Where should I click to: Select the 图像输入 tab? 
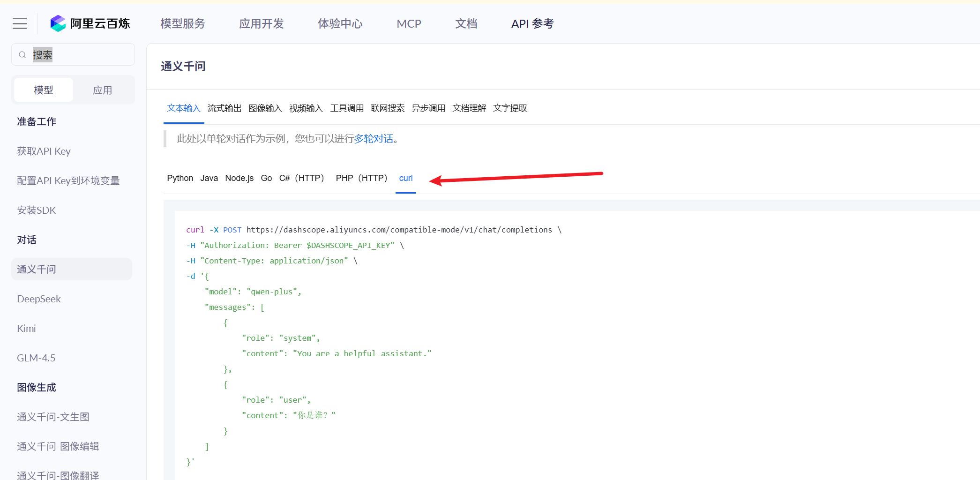pos(265,108)
